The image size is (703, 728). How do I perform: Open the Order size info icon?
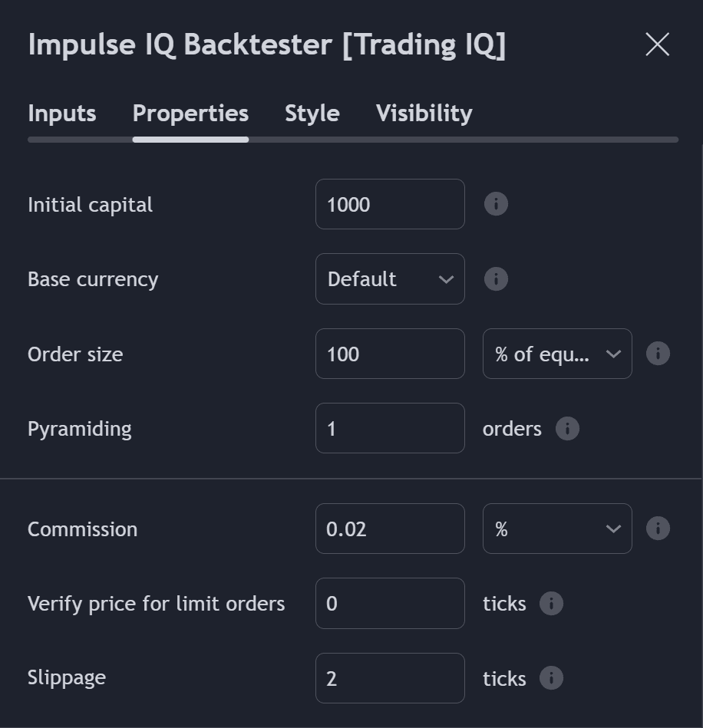658,354
